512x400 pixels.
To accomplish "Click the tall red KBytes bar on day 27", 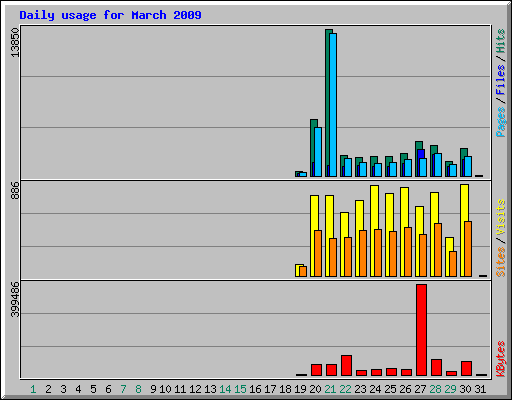I will point(421,330).
